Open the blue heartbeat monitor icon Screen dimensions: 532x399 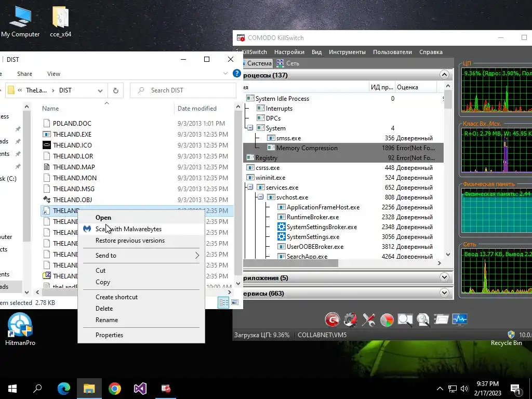click(x=460, y=319)
